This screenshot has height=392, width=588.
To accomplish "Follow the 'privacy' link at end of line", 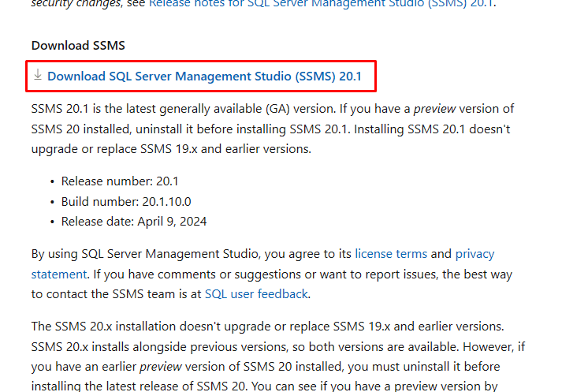I will (x=474, y=254).
